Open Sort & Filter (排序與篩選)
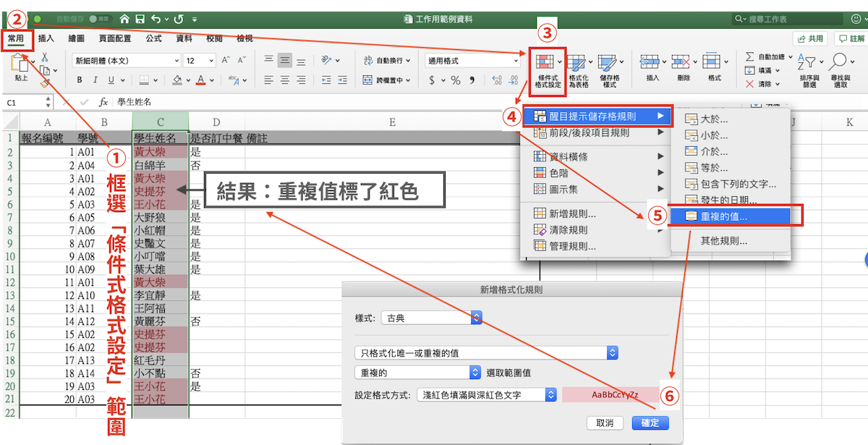The width and height of the screenshot is (868, 445). [809, 70]
